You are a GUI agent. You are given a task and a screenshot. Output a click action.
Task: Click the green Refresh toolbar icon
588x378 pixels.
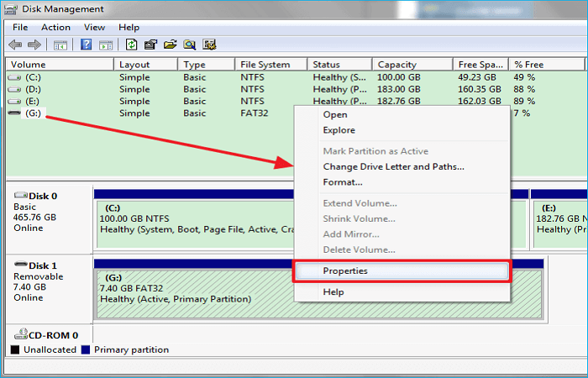point(132,45)
